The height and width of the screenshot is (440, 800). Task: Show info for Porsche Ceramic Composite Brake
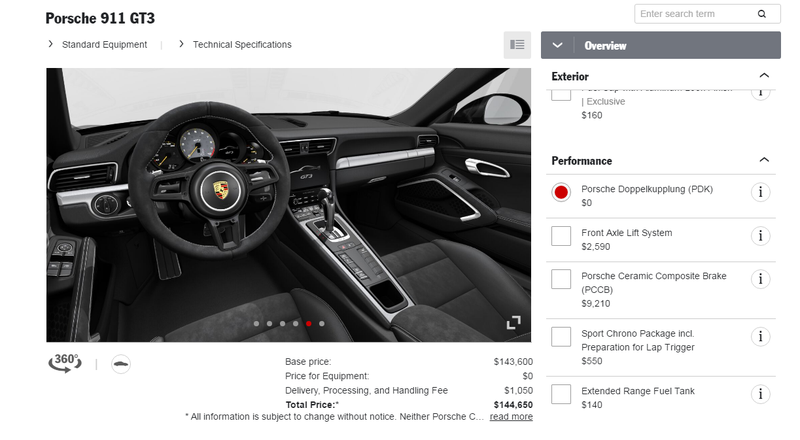click(760, 279)
